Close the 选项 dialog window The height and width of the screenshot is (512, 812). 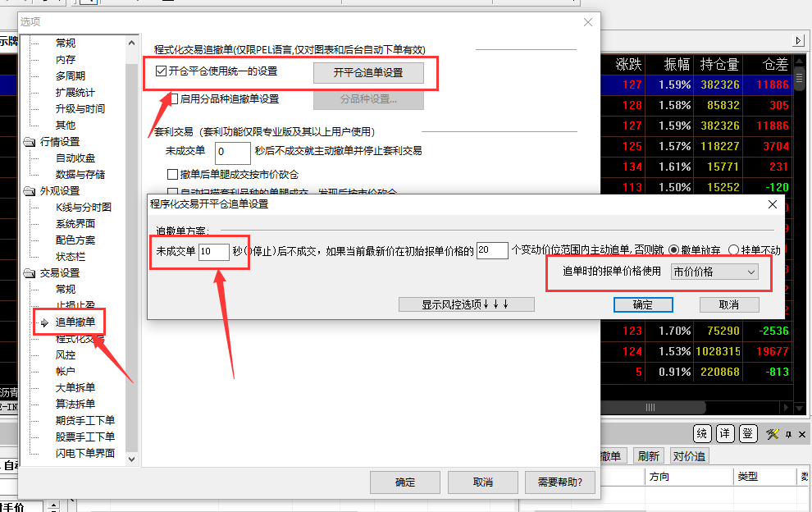coord(588,22)
